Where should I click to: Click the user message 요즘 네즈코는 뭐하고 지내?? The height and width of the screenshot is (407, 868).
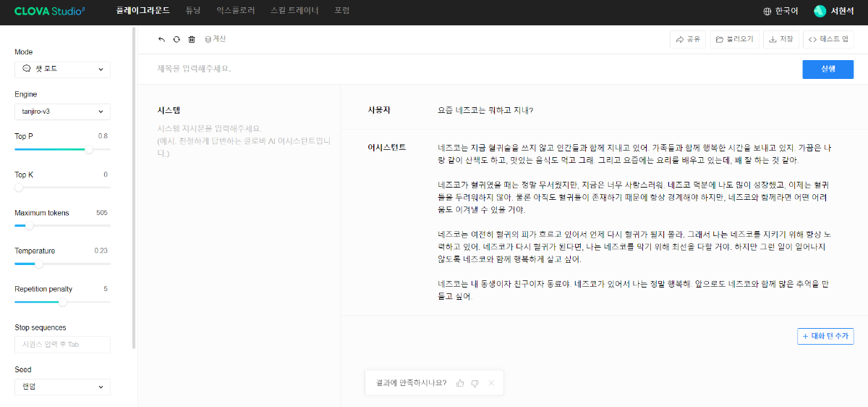point(485,110)
